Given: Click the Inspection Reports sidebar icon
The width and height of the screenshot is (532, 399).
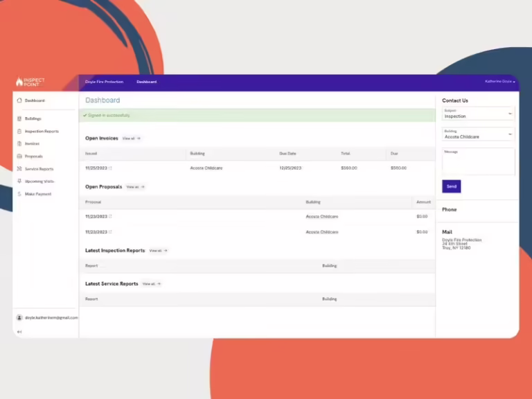Looking at the screenshot, I should (19, 131).
